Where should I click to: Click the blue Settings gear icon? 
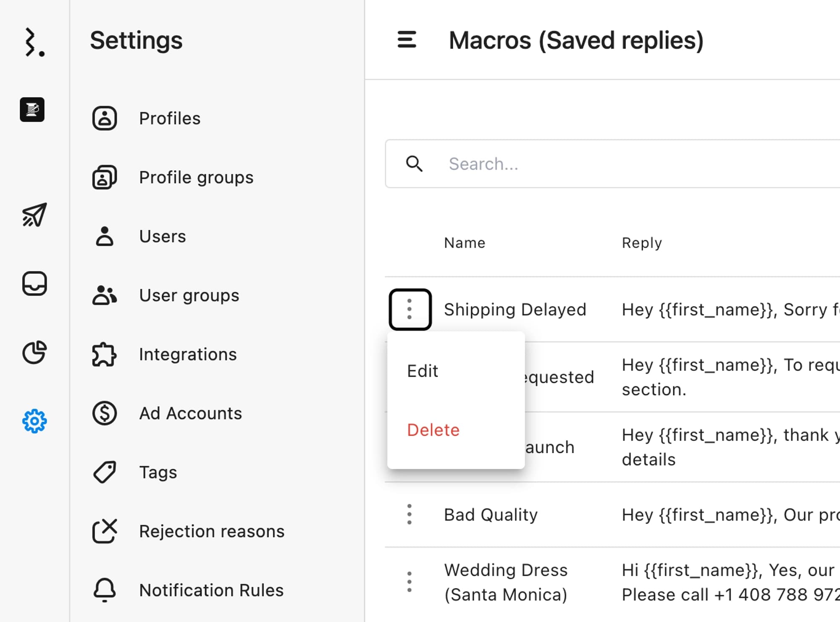(34, 421)
